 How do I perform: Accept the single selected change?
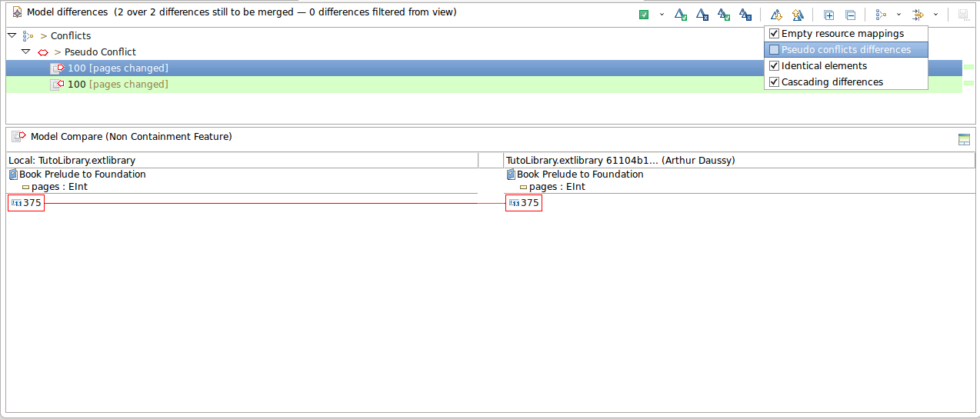[680, 15]
